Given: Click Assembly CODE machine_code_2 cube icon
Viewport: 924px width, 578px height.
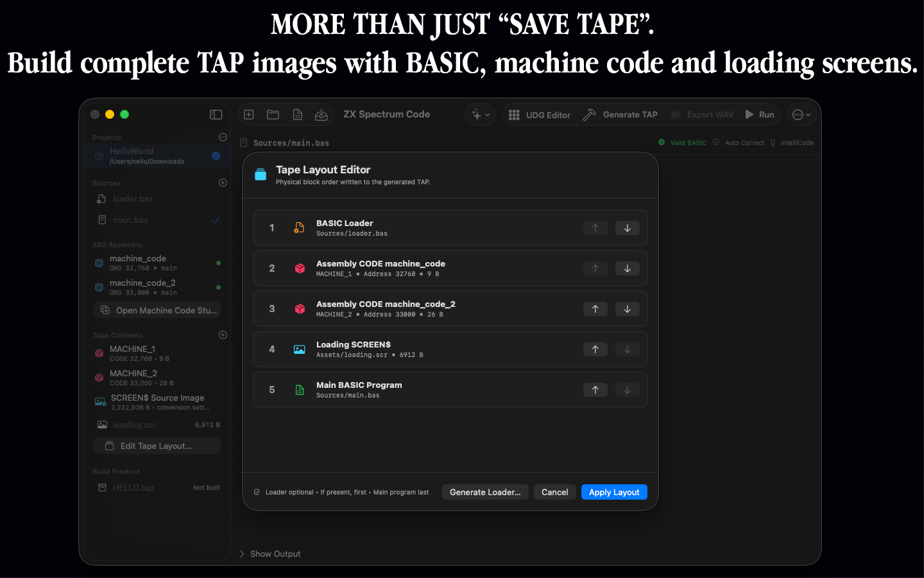Looking at the screenshot, I should pyautogui.click(x=300, y=309).
